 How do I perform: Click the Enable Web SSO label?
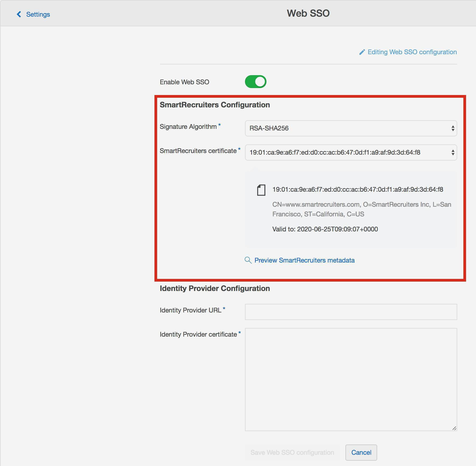pyautogui.click(x=184, y=82)
